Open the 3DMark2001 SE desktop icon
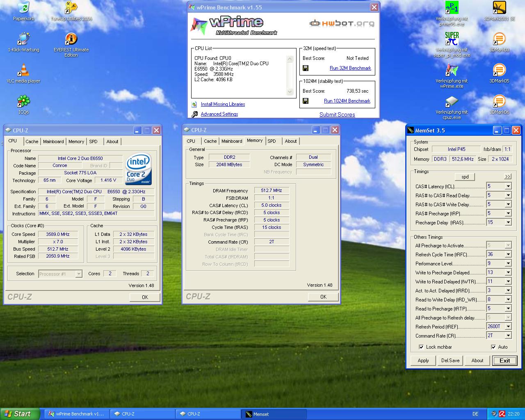 click(x=499, y=8)
